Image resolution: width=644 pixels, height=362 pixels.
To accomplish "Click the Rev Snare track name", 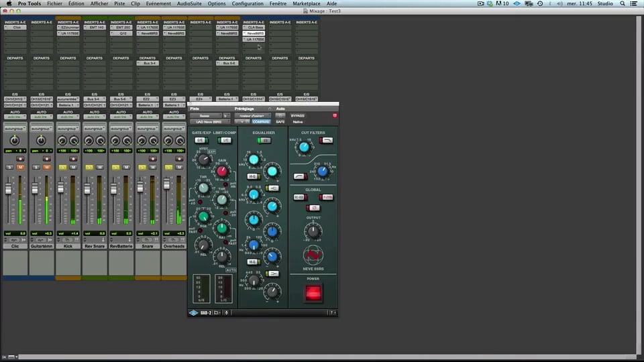I will point(95,246).
